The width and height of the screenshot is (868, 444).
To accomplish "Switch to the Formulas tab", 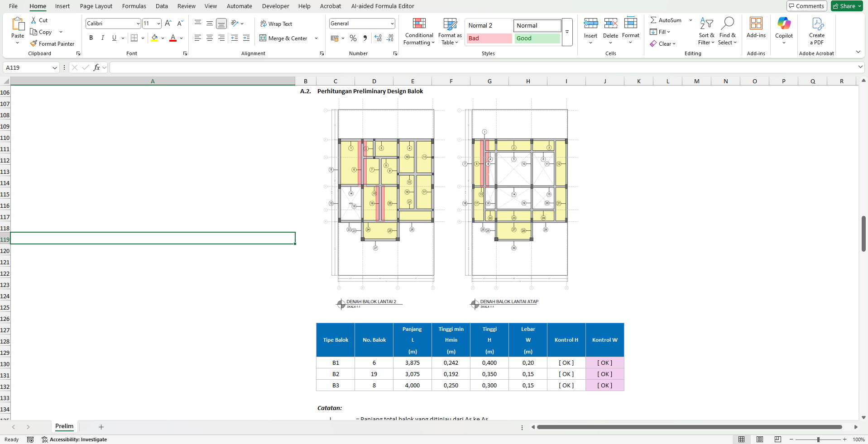I will point(134,6).
